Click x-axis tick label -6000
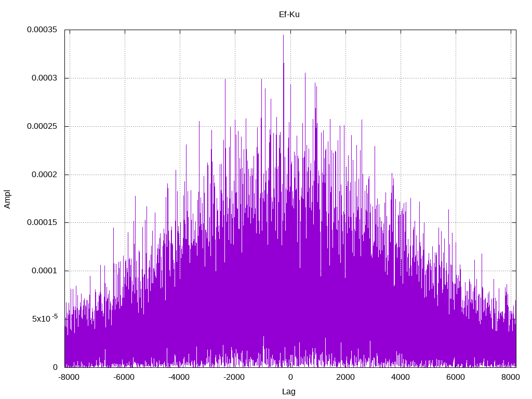This screenshot has width=532, height=399. [x=124, y=377]
